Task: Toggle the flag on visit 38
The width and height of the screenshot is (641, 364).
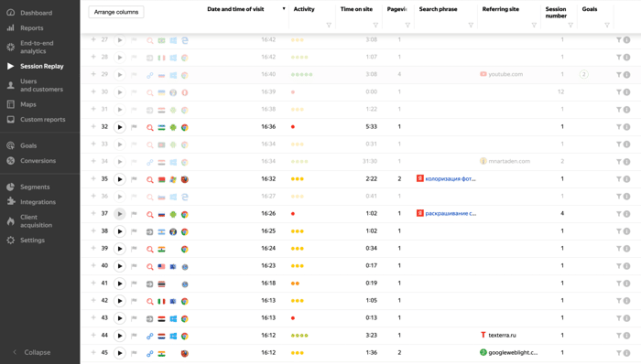Action: (134, 231)
